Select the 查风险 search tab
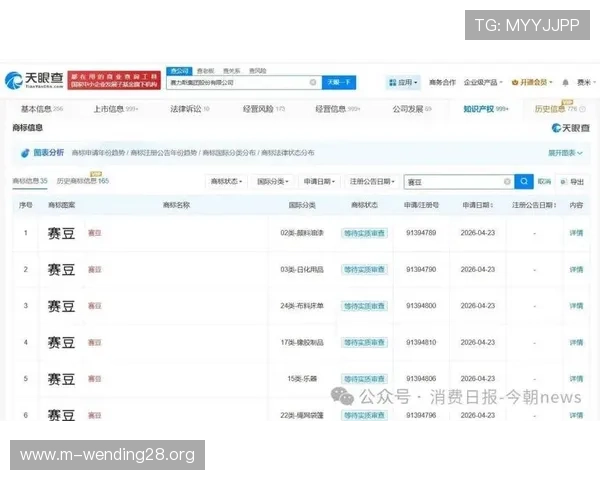Image resolution: width=600 pixels, height=480 pixels. coord(258,71)
